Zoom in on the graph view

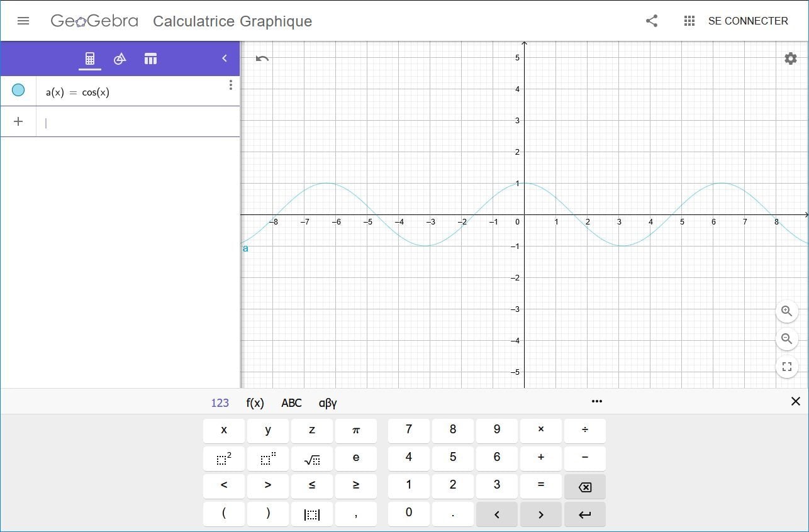click(786, 311)
